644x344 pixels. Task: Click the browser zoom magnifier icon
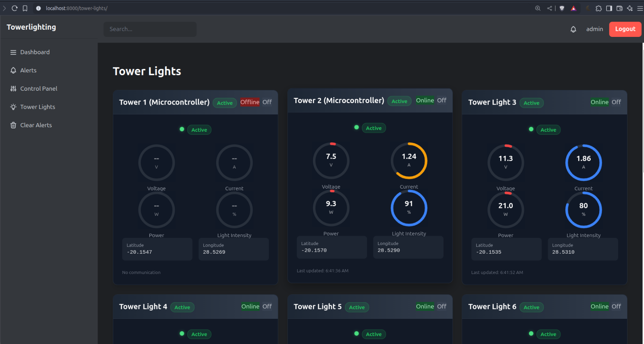coord(538,8)
